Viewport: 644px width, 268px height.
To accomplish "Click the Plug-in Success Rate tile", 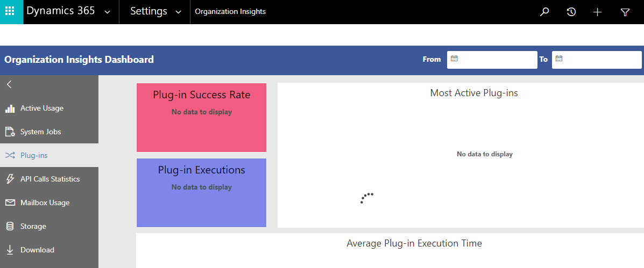I will 201,118.
